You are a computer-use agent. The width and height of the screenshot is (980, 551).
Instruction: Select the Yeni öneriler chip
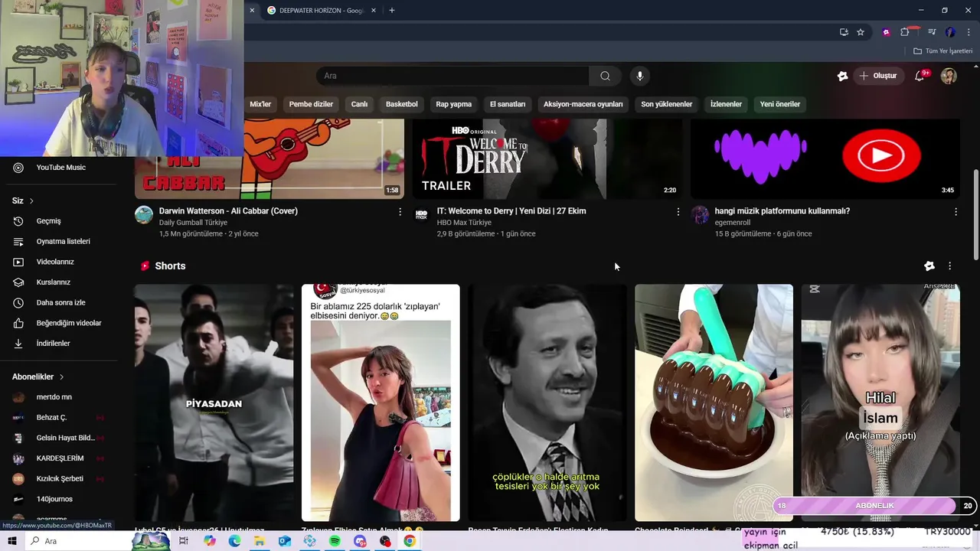tap(780, 104)
